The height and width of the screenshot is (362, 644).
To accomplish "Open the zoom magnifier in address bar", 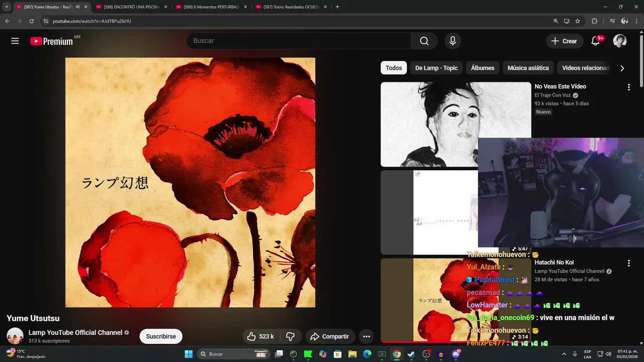I will coord(556,21).
